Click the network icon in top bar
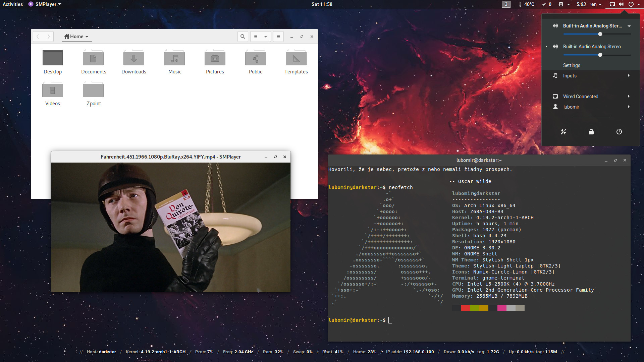This screenshot has height=362, width=644. (612, 4)
